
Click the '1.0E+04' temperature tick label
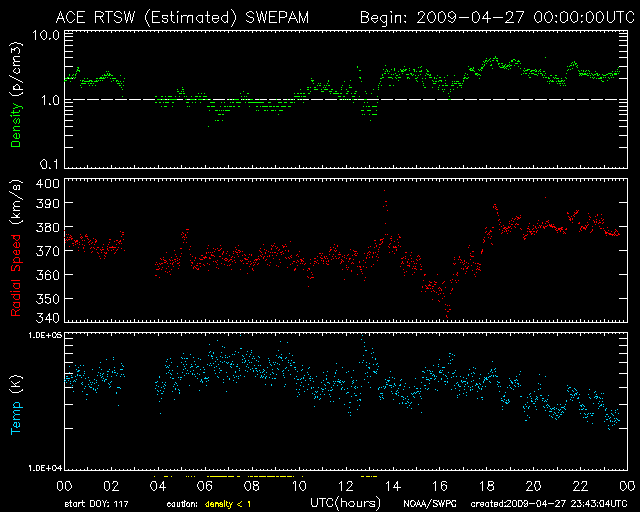tap(45, 468)
